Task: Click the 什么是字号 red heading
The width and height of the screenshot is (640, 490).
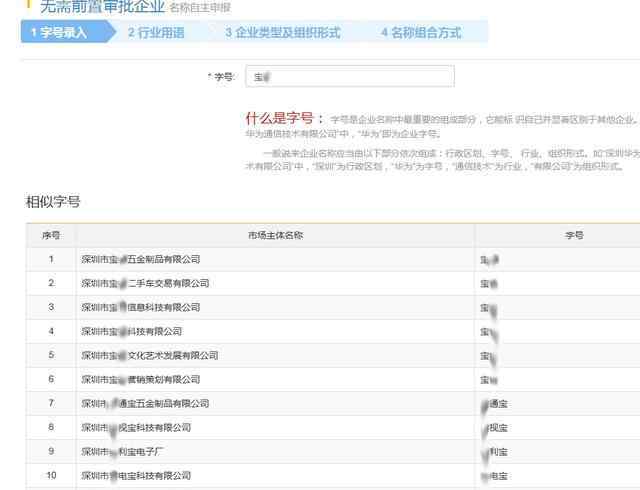Action: pos(284,117)
